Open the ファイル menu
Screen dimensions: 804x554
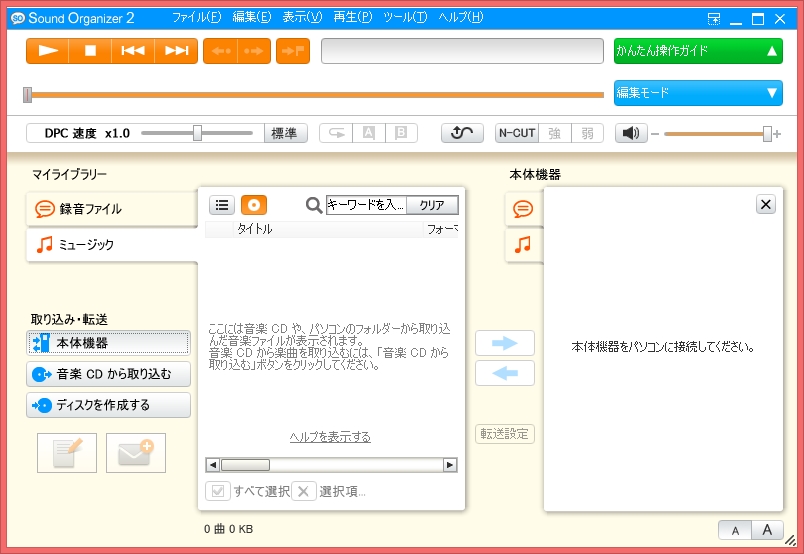point(196,17)
